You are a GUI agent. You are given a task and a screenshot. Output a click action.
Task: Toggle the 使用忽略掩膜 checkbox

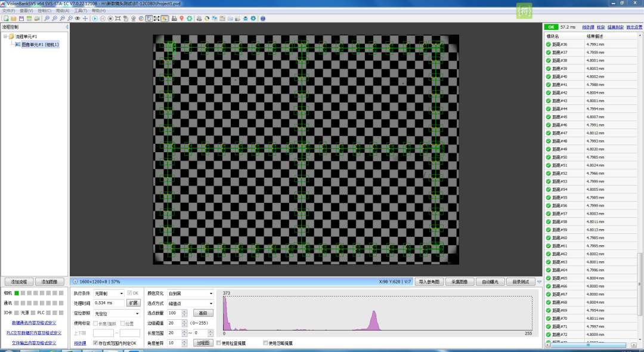(x=265, y=343)
